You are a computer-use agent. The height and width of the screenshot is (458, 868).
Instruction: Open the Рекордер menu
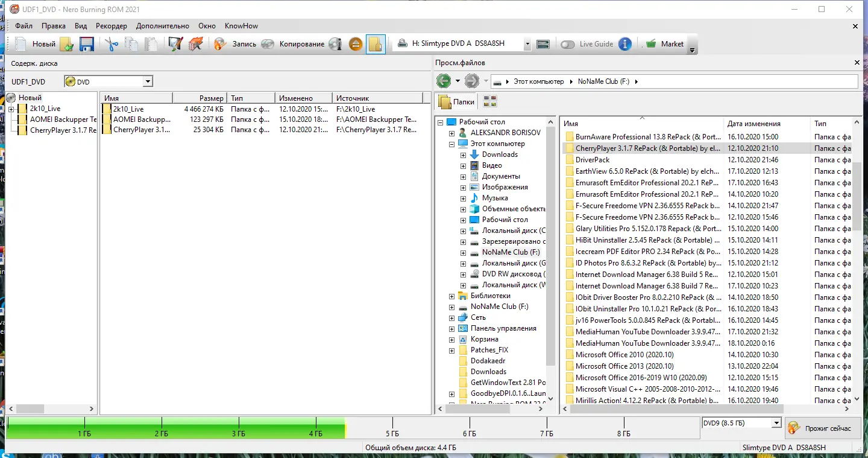[x=112, y=26]
